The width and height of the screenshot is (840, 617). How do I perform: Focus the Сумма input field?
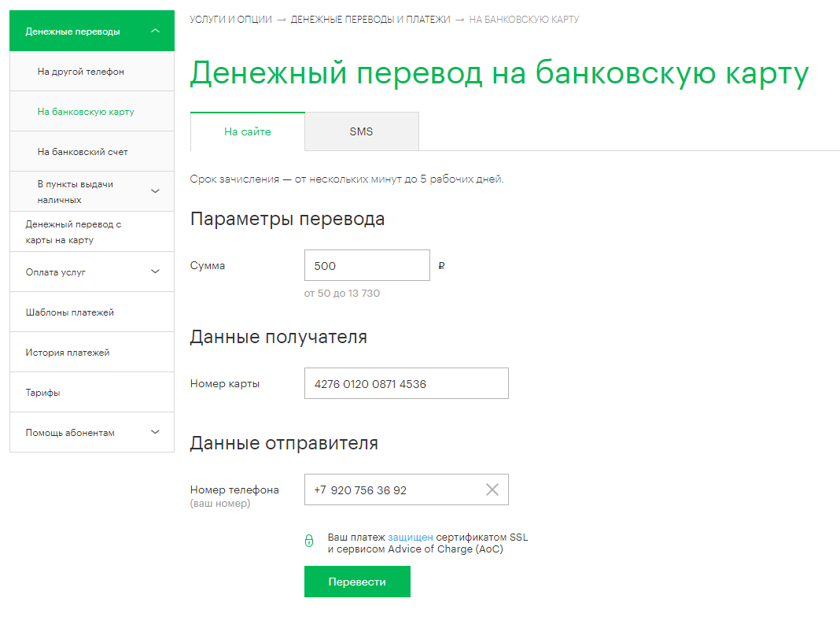[367, 265]
